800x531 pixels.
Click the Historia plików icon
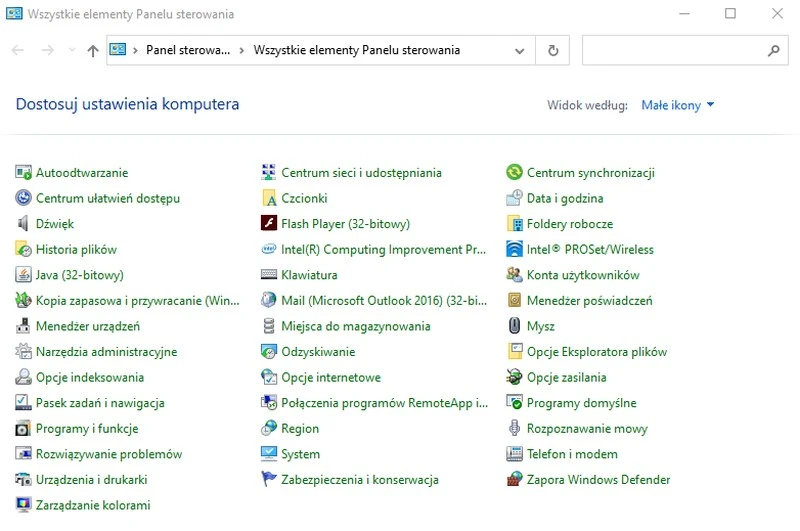23,249
